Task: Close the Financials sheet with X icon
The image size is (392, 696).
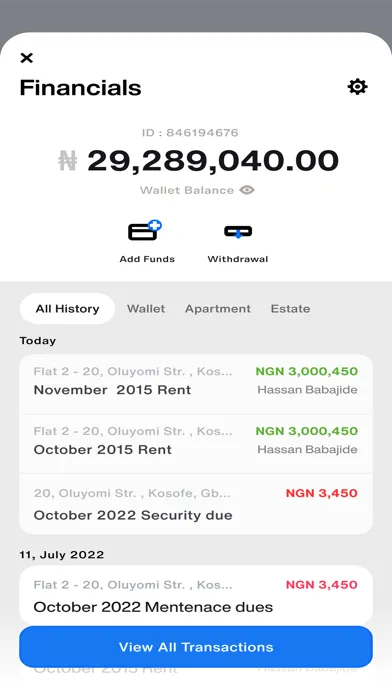Action: tap(27, 58)
